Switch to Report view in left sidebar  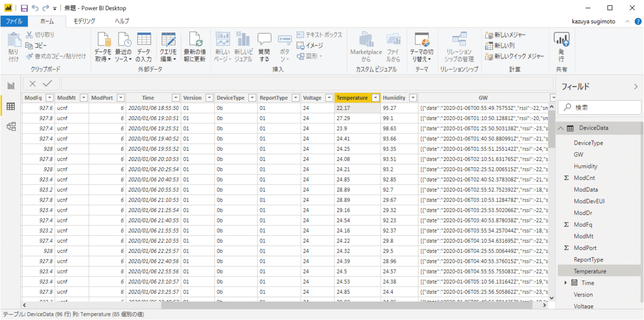pos(11,86)
